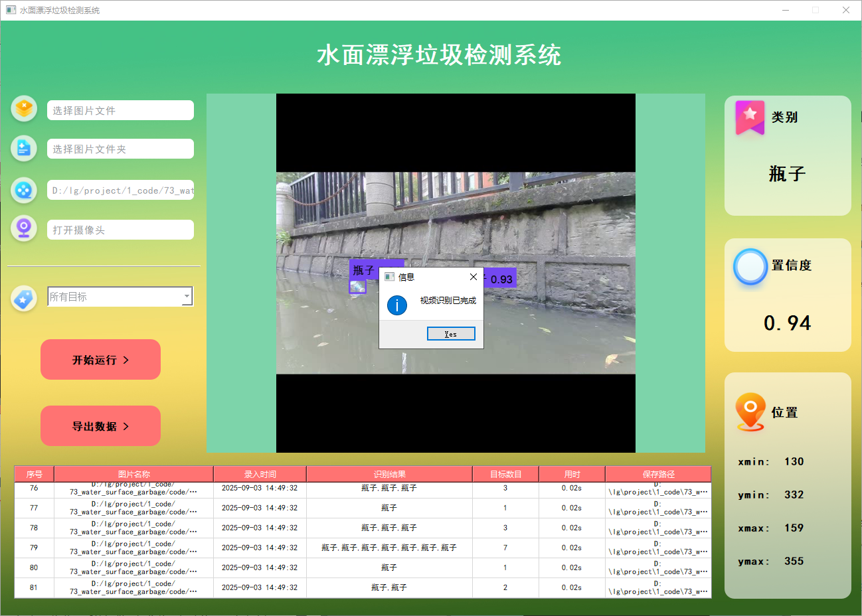
Task: Click the app icon in title bar
Action: point(11,10)
